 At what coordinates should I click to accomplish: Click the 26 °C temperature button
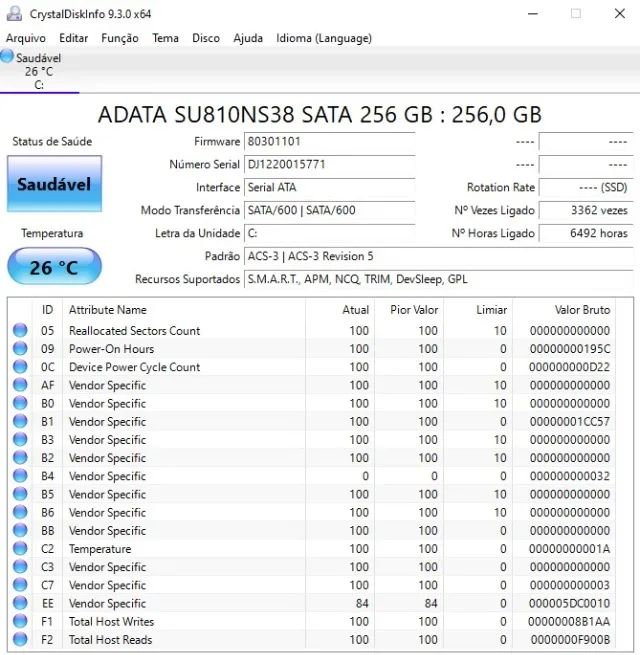[54, 267]
